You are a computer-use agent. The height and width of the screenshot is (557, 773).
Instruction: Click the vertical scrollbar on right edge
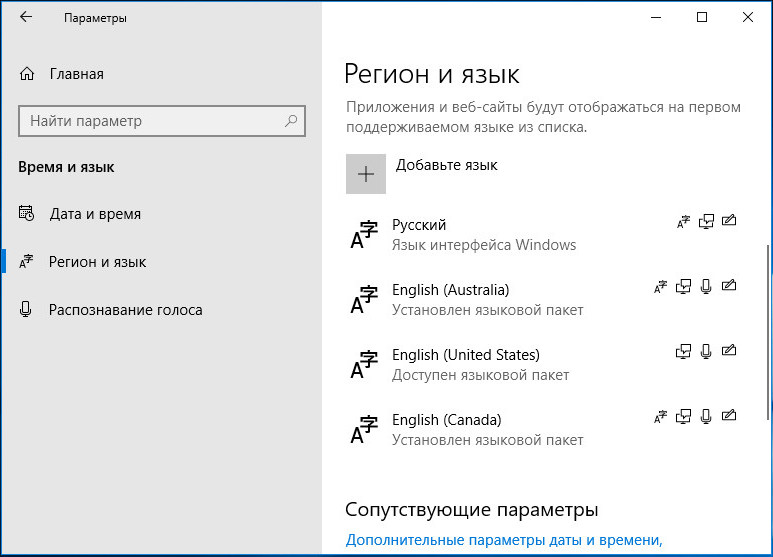(768, 331)
